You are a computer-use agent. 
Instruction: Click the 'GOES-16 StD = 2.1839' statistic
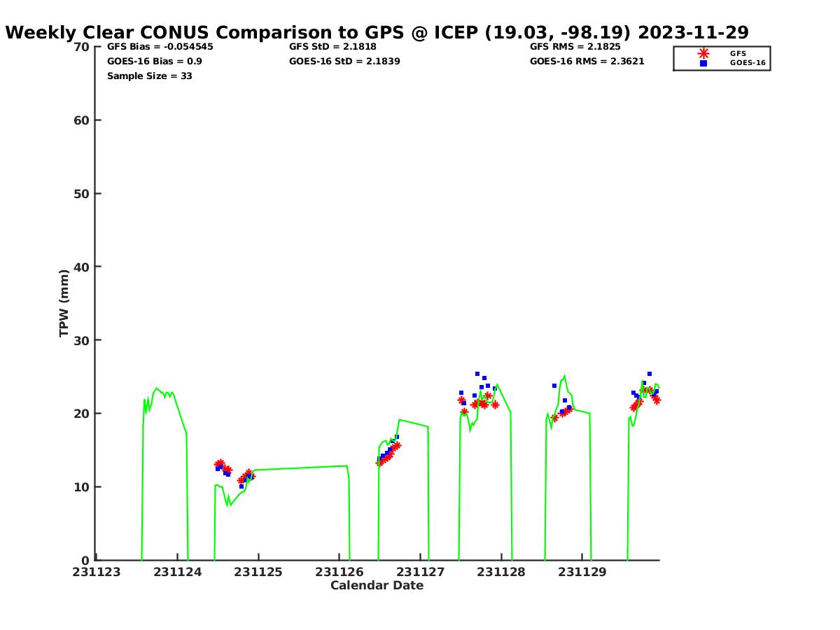click(344, 61)
